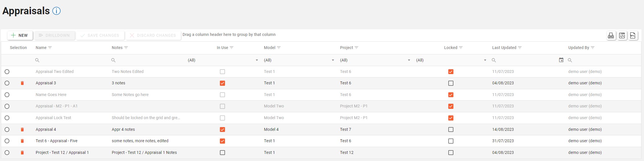The image size is (644, 161).
Task: Click the NEW button
Action: pos(20,35)
